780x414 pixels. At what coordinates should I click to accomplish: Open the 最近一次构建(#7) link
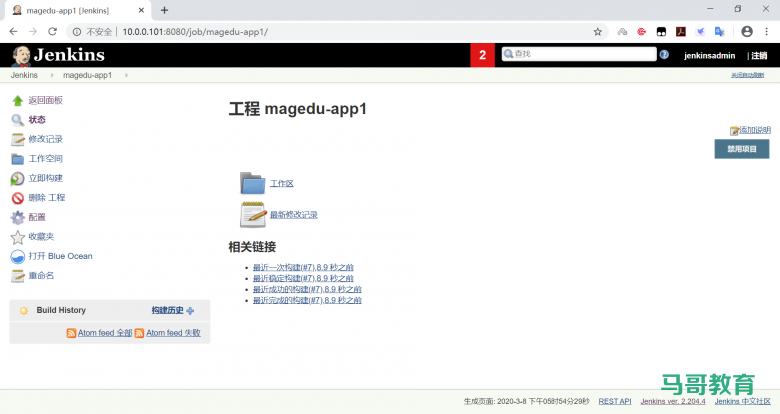click(303, 267)
